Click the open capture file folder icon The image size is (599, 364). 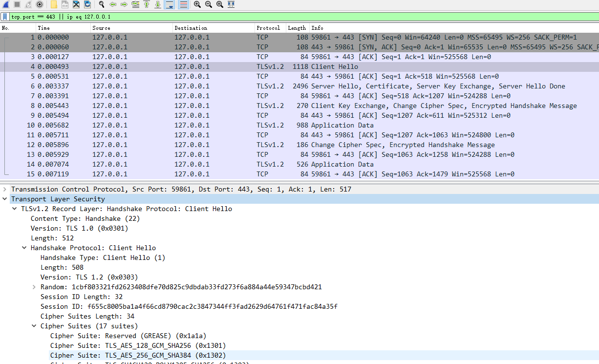(54, 4)
